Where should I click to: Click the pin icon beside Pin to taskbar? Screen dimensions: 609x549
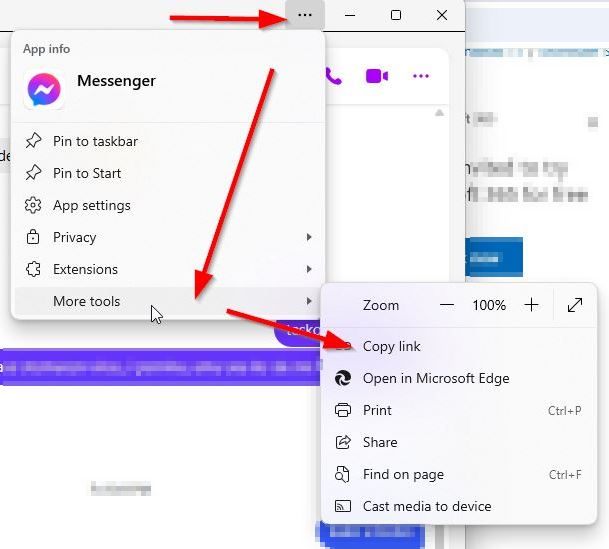[x=33, y=141]
